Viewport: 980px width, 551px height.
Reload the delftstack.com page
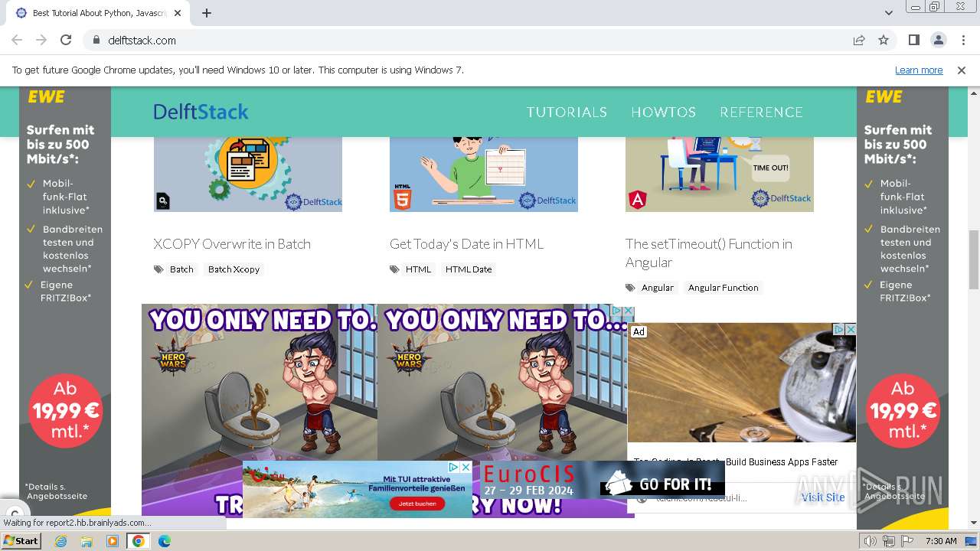66,40
